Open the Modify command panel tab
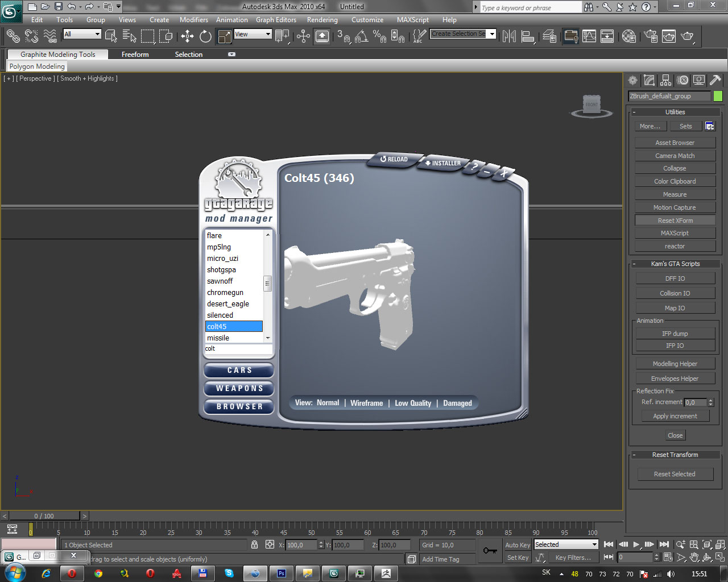Screen dimensions: 728x582 click(649, 81)
